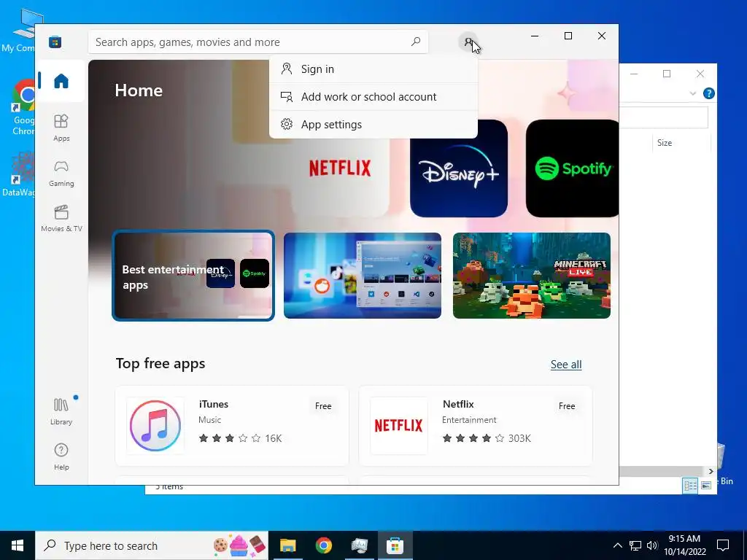The height and width of the screenshot is (560, 747).
Task: Click the Explorer search box
Action: point(664,117)
